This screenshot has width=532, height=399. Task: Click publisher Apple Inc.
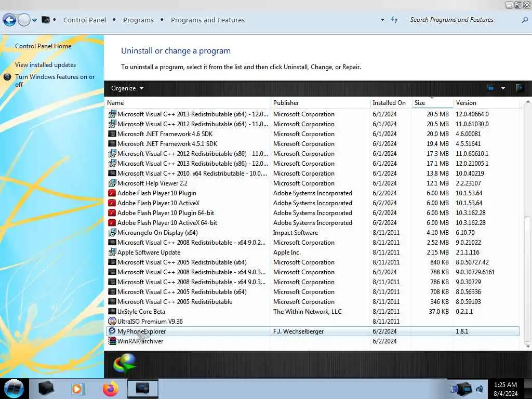point(287,252)
